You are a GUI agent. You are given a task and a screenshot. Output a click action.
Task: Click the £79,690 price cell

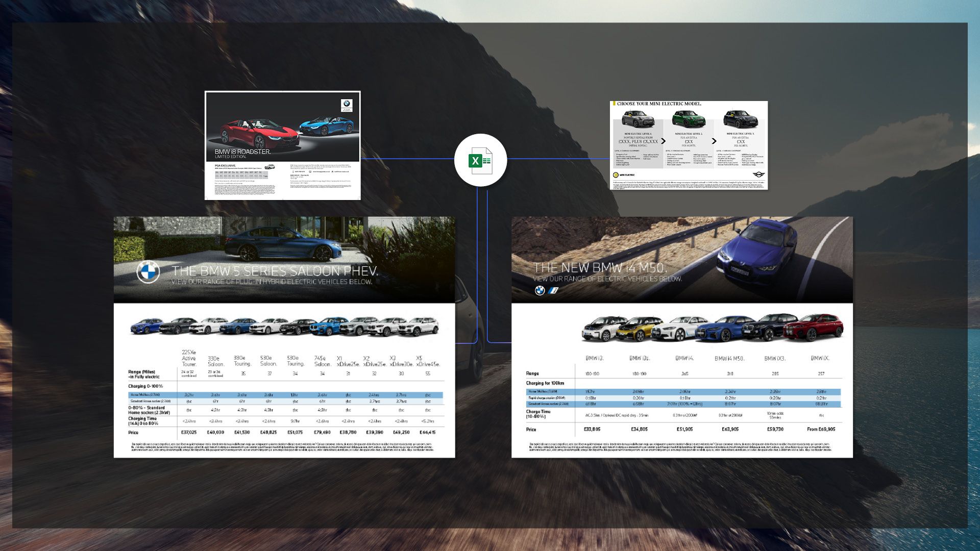tap(322, 432)
